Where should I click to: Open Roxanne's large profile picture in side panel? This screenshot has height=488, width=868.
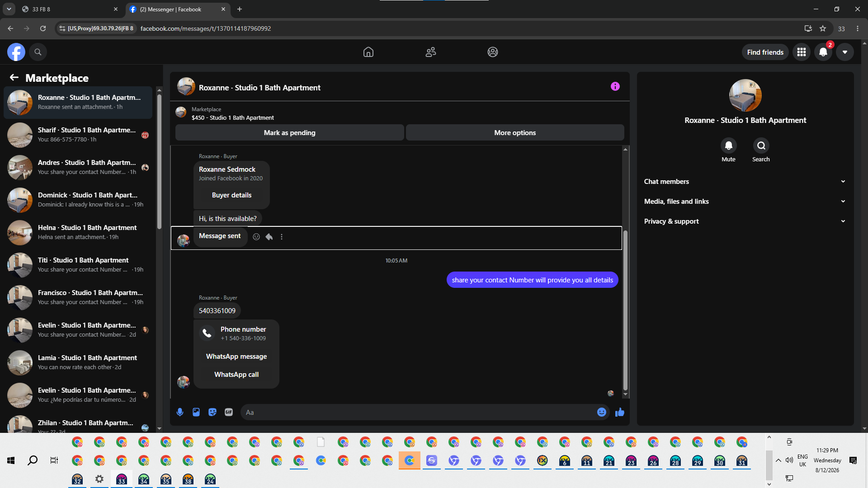point(745,95)
